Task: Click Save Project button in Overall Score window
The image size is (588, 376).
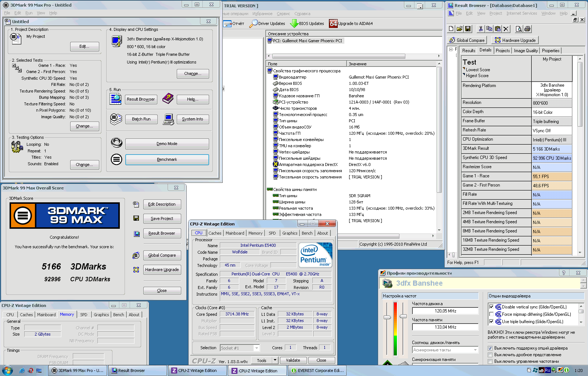Action: click(x=162, y=218)
